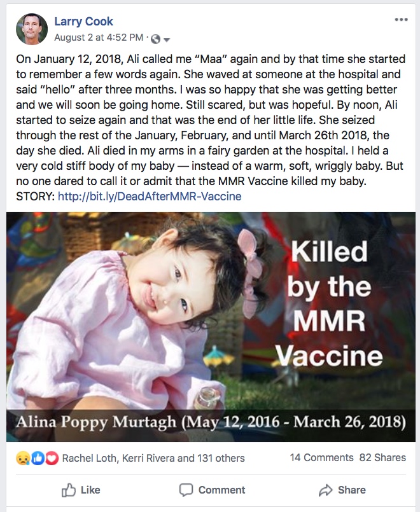
Task: Click the sad face reaction icon
Action: coord(24,458)
